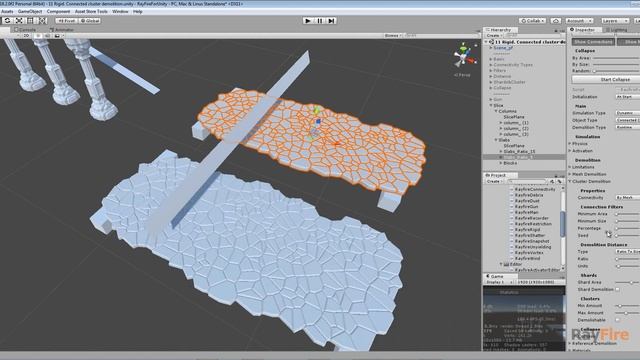
Task: Select the Rotate transform tool
Action: coord(7,20)
